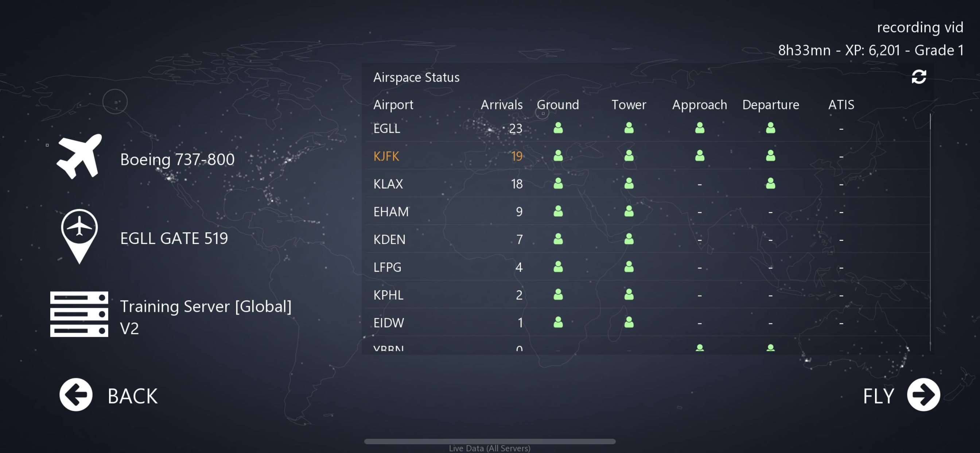This screenshot has width=980, height=453.
Task: Open EGLL GATE 519 spawn selection
Action: 174,239
